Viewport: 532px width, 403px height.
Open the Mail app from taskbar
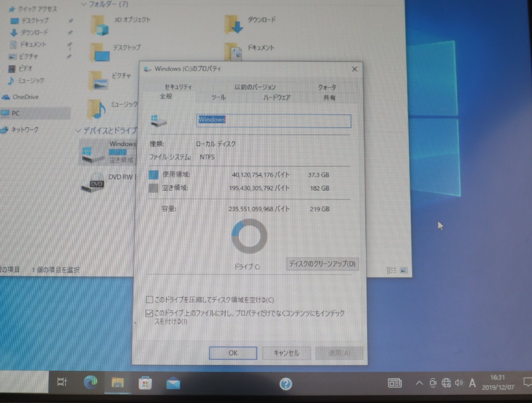(x=173, y=383)
